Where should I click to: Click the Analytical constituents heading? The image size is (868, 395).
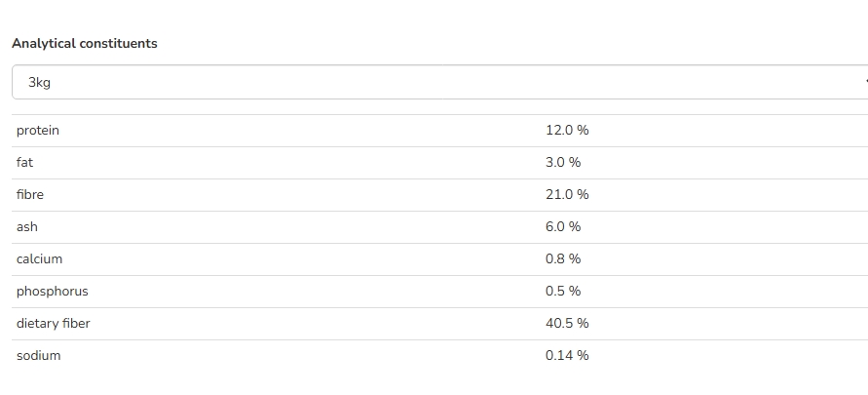85,43
